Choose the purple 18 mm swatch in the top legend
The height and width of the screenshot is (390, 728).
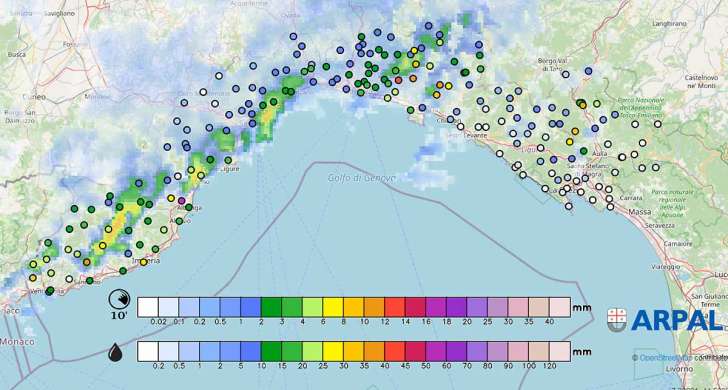point(456,307)
